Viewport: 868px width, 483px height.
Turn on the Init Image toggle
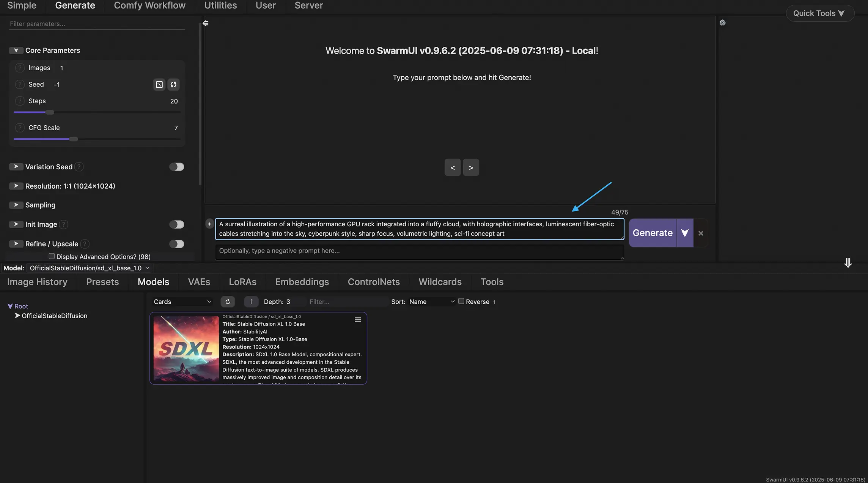(176, 224)
